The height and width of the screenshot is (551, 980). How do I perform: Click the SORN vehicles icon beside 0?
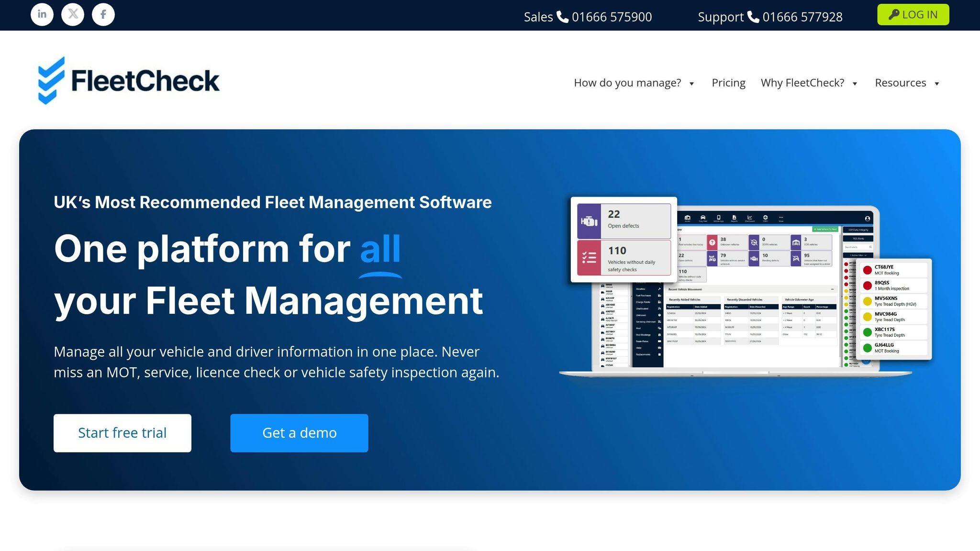coord(754,242)
